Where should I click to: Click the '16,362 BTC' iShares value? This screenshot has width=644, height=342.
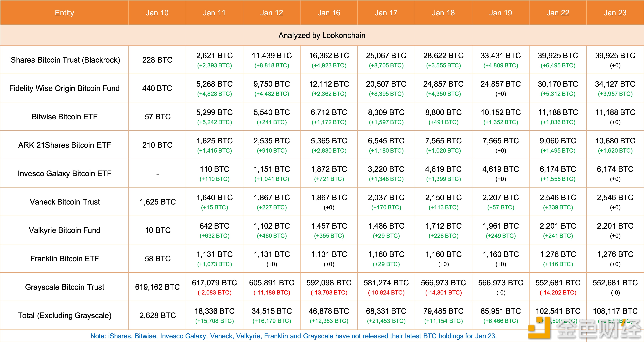pyautogui.click(x=329, y=56)
